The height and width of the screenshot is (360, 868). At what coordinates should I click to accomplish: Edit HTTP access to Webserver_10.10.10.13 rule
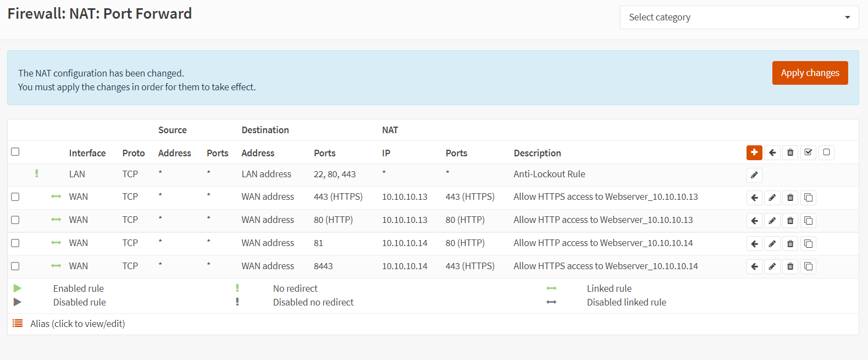click(772, 221)
